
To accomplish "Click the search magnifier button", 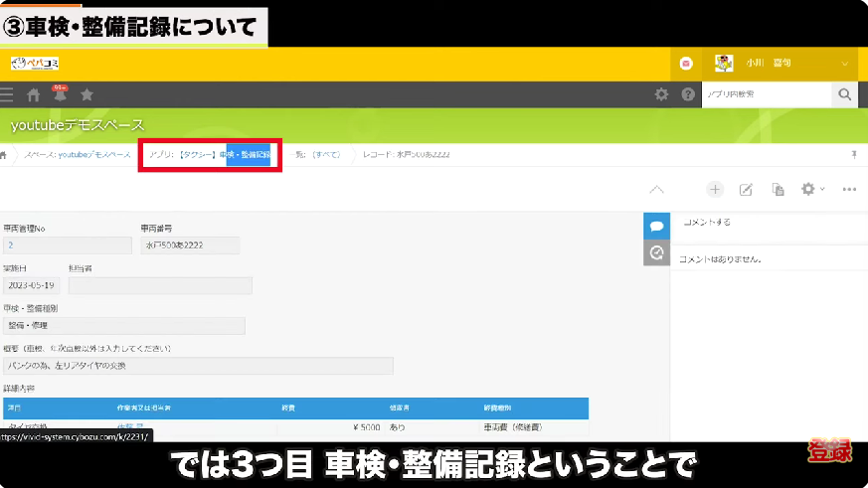I will coord(844,94).
